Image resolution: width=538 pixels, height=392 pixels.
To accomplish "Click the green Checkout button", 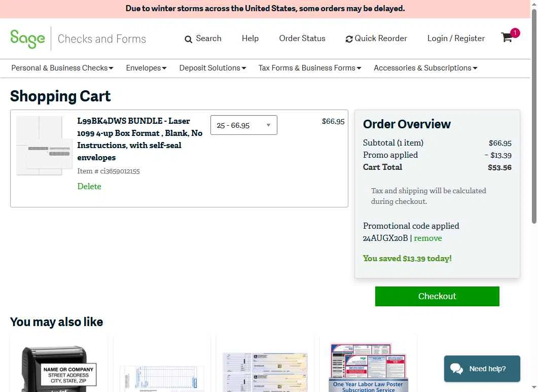I will 437,296.
